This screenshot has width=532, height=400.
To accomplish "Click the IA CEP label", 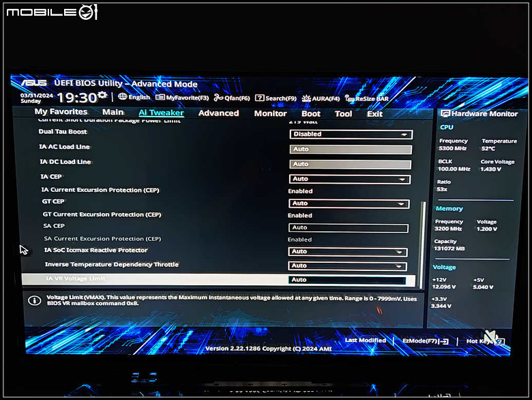I will coord(51,177).
